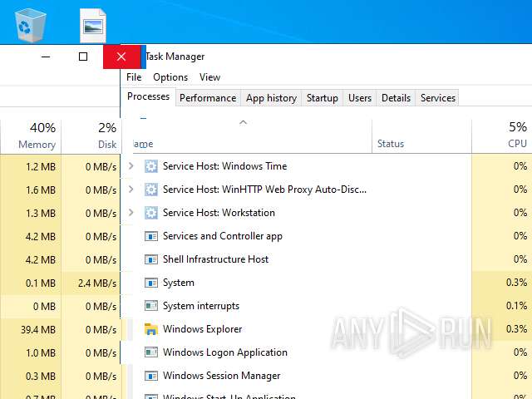This screenshot has width=532, height=399.
Task: Expand the Service Host: Workstation group
Action: (x=131, y=213)
